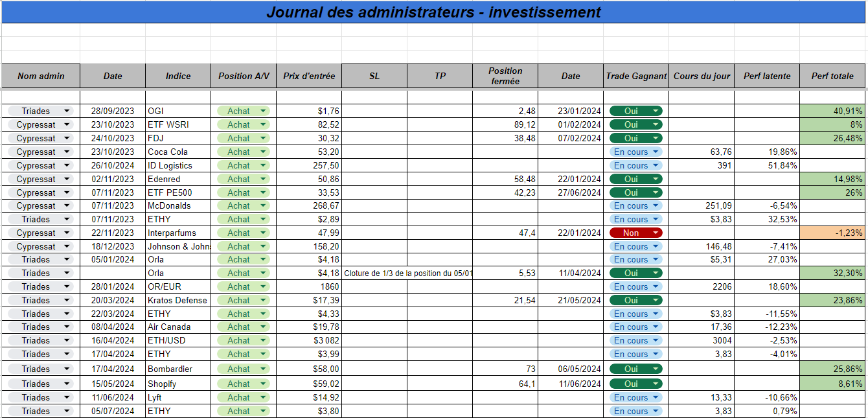Select the OGI indice cell

(178, 111)
